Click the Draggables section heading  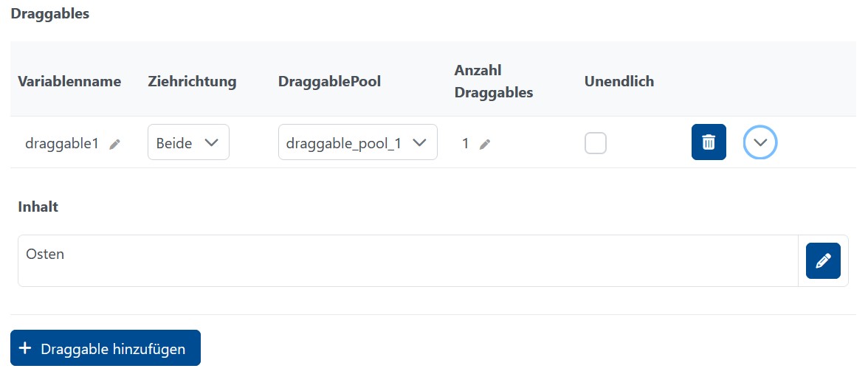(49, 14)
